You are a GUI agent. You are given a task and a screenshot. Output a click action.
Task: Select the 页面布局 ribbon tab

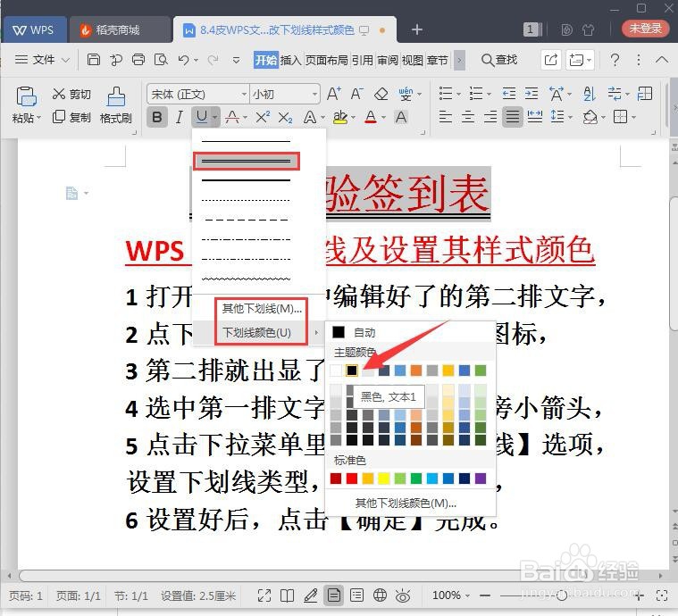click(326, 60)
